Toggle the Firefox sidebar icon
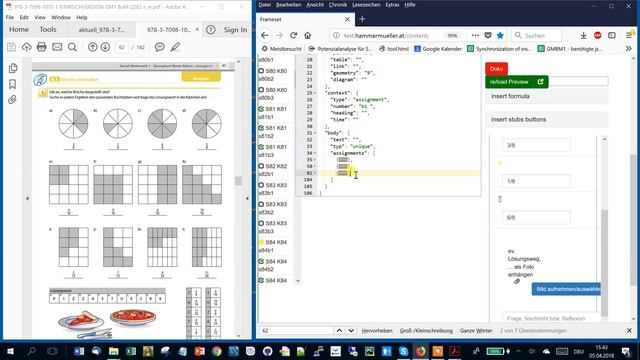 click(612, 36)
